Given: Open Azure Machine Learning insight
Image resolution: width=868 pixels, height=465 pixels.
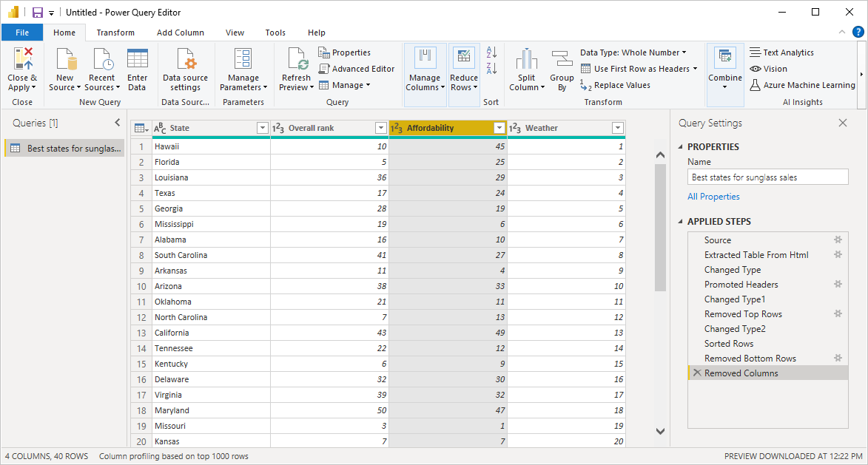Looking at the screenshot, I should (x=802, y=84).
